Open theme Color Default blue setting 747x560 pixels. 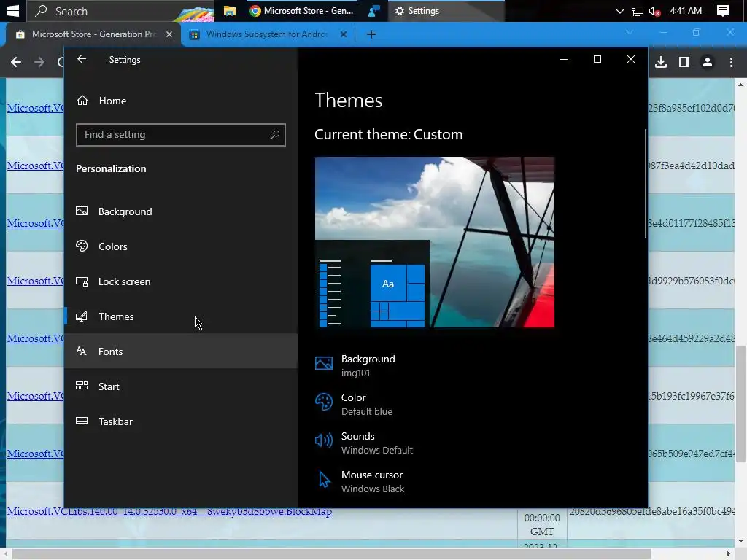(x=354, y=404)
